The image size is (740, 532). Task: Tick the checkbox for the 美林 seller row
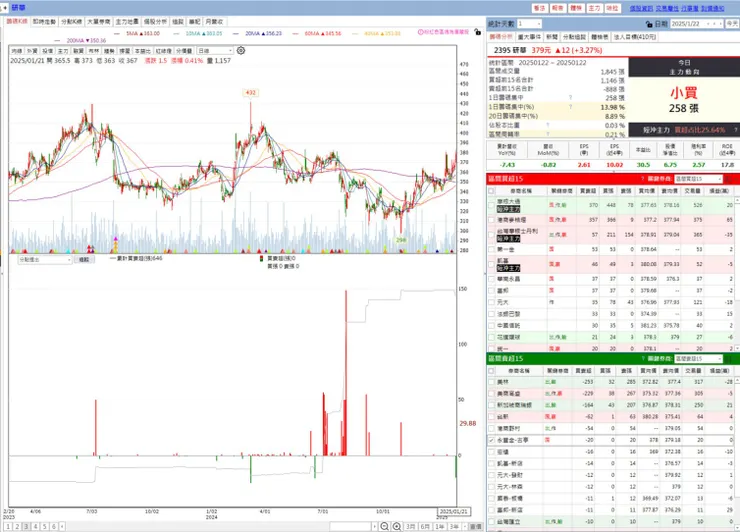click(491, 382)
